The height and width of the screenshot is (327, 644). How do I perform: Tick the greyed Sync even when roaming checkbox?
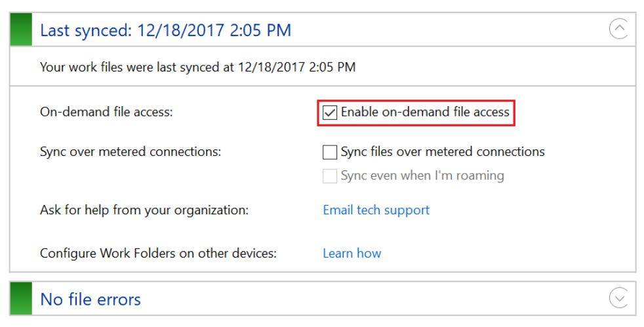pyautogui.click(x=329, y=176)
